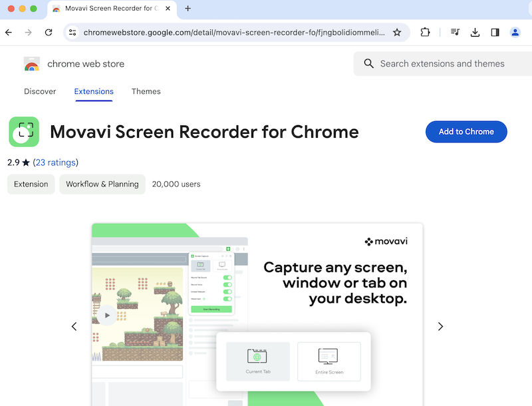This screenshot has height=406, width=532.
Task: Open the Chrome profile avatar
Action: 515,32
